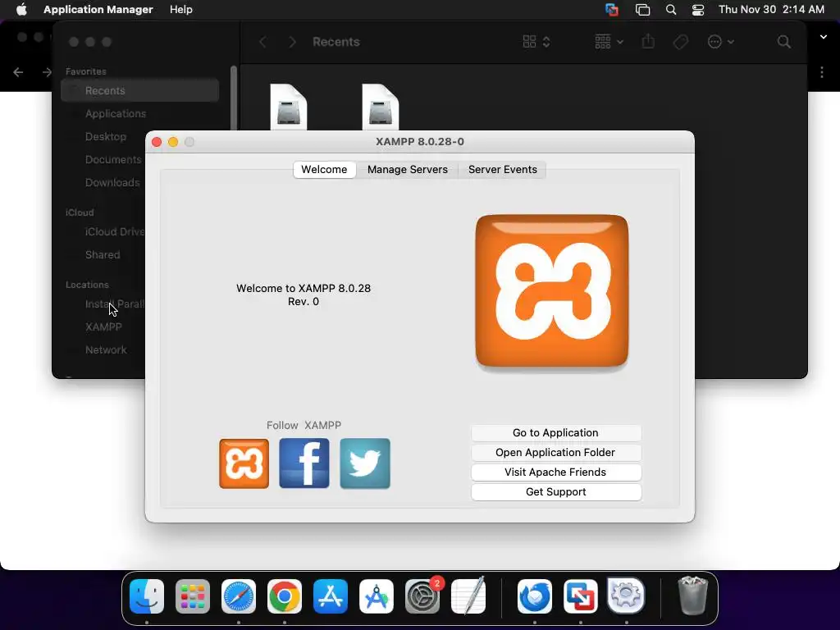Open Finder more actions dropdown
Image resolution: width=840 pixels, height=630 pixels.
pos(720,42)
